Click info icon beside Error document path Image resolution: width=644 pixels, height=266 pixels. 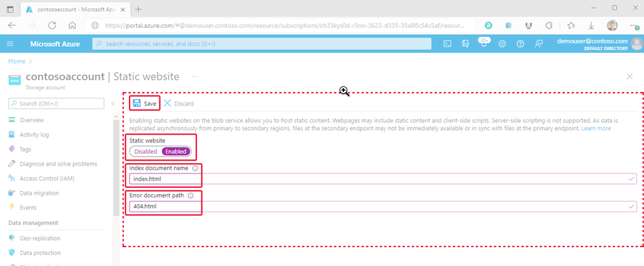190,196
